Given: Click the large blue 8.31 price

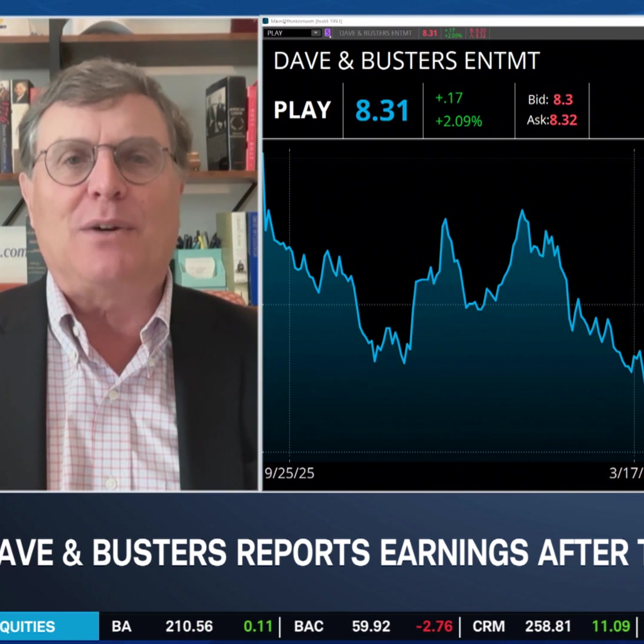Looking at the screenshot, I should [382, 110].
